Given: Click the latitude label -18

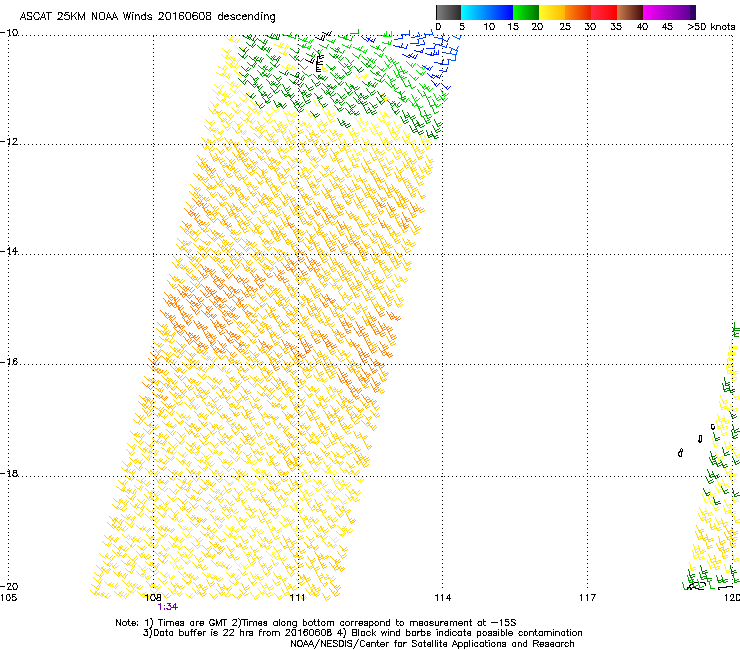Looking at the screenshot, I should [9, 473].
